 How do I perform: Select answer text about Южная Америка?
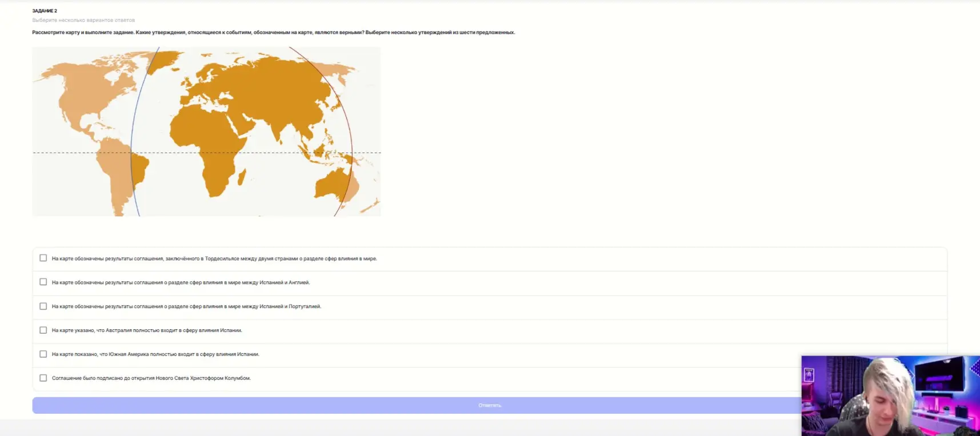click(x=155, y=354)
